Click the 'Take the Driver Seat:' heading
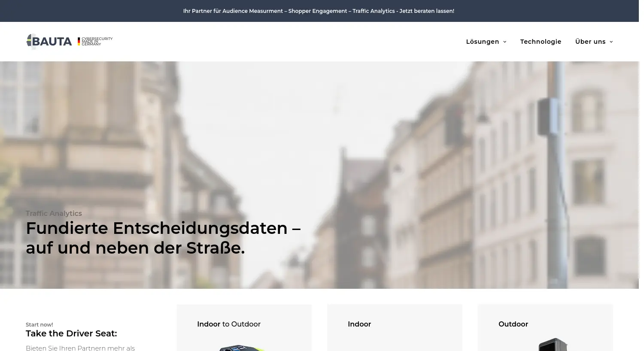The width and height of the screenshot is (644, 351). (71, 333)
